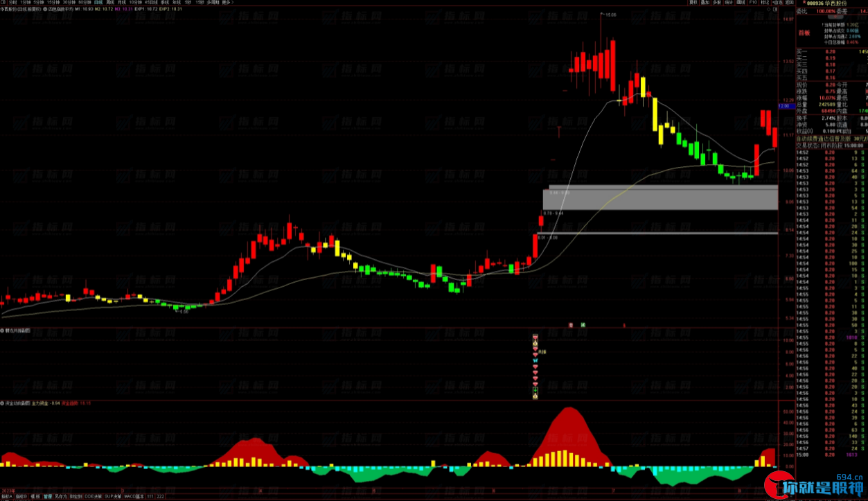
Task: Add stock with +自选 button
Action: pyautogui.click(x=777, y=3)
